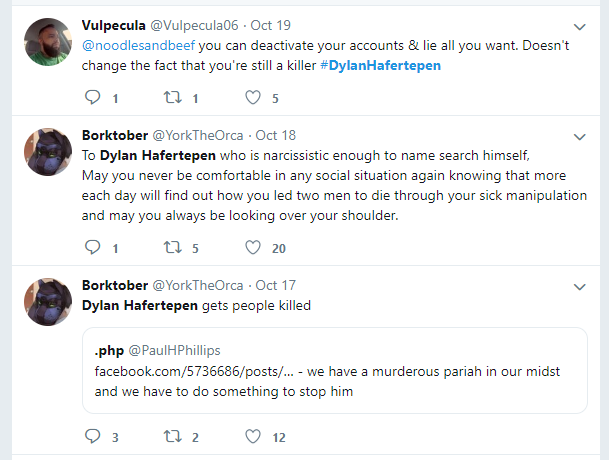Reply to Vulpecula's Oct 19 tweet
The width and height of the screenshot is (609, 460).
click(x=92, y=97)
